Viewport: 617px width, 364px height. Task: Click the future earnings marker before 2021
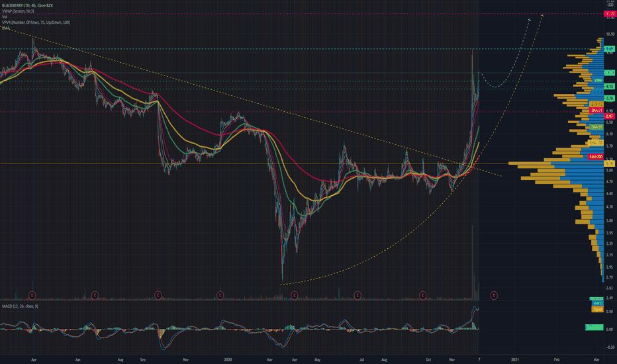pos(493,295)
